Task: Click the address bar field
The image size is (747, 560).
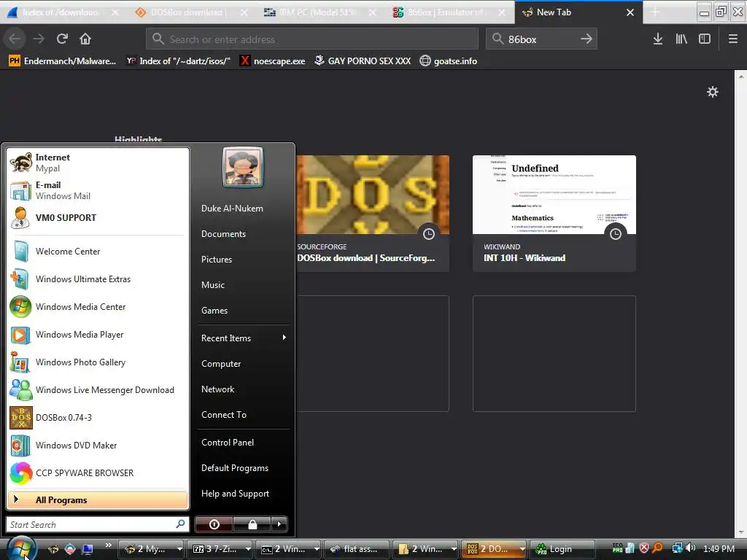Action: pos(312,39)
